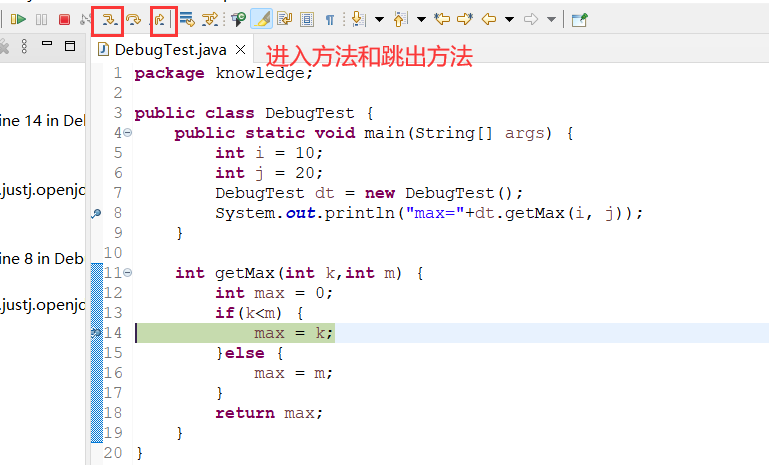Click the Drop to Frame icon
This screenshot has height=465, width=769.
pyautogui.click(x=187, y=20)
